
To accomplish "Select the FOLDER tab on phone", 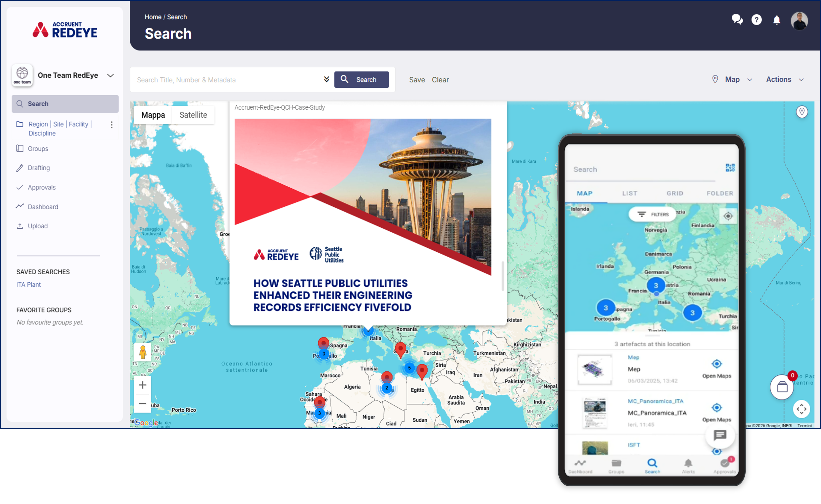I will (720, 193).
